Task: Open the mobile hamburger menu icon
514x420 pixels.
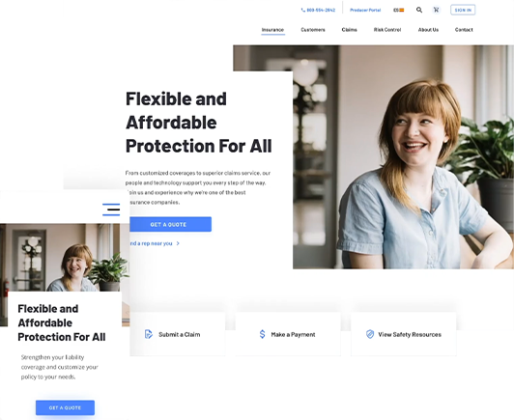Action: (x=111, y=210)
